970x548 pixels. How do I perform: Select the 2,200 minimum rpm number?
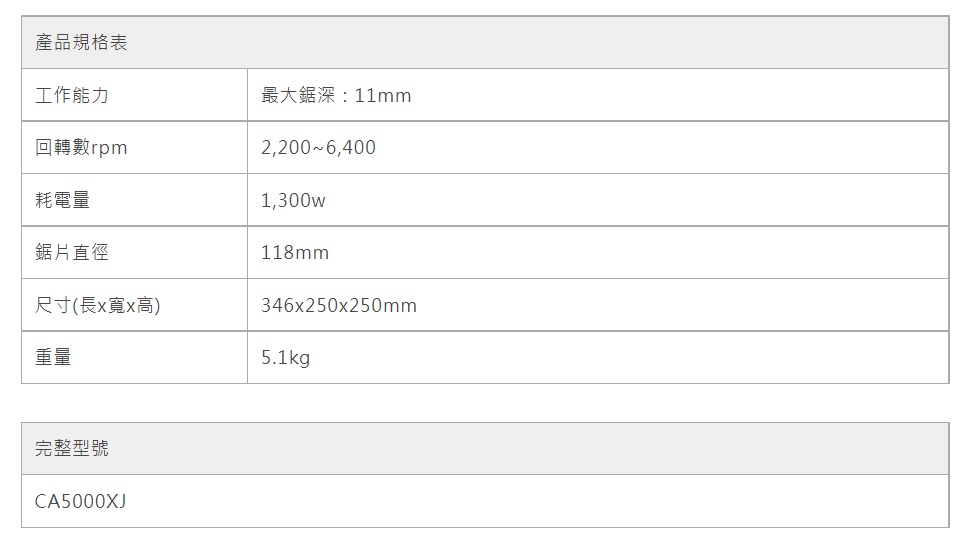click(x=285, y=148)
